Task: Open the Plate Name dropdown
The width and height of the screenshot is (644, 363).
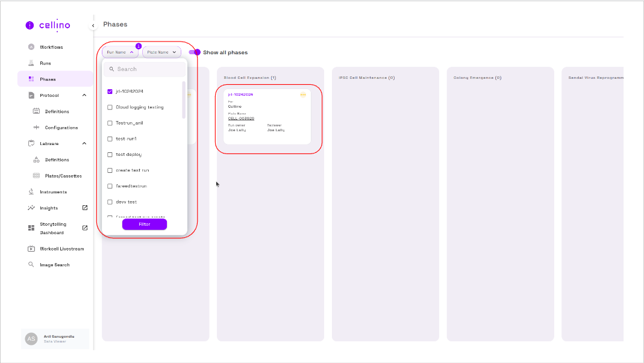Action: click(x=161, y=52)
